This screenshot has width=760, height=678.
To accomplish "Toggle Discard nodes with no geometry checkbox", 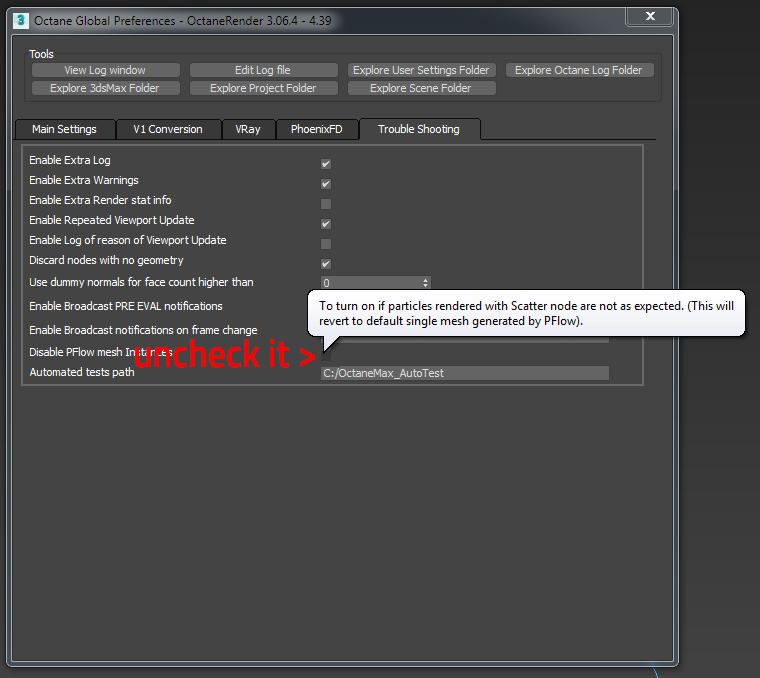I will (x=326, y=264).
